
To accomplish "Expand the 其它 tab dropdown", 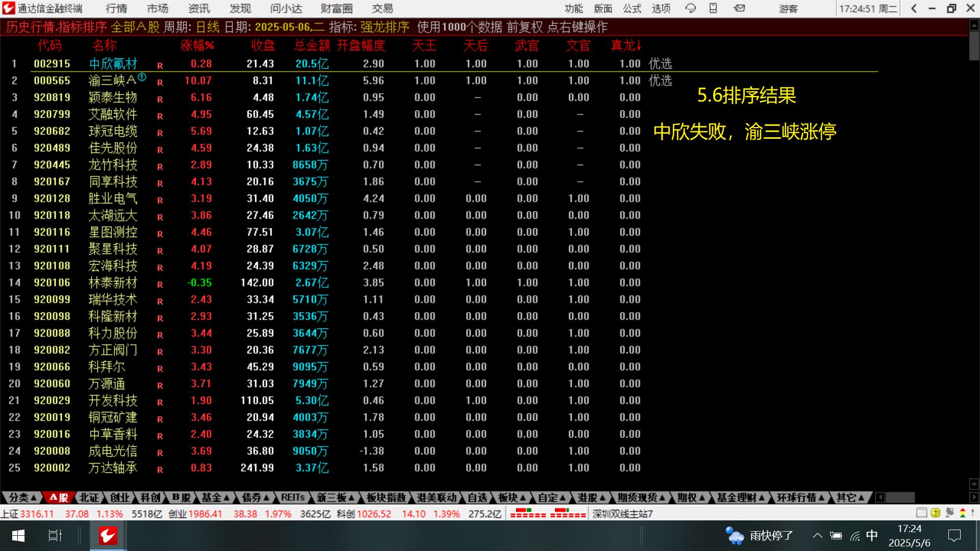I will pos(850,497).
